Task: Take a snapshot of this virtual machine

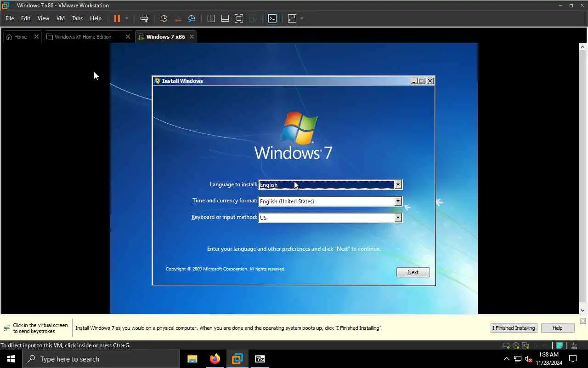Action: point(164,18)
